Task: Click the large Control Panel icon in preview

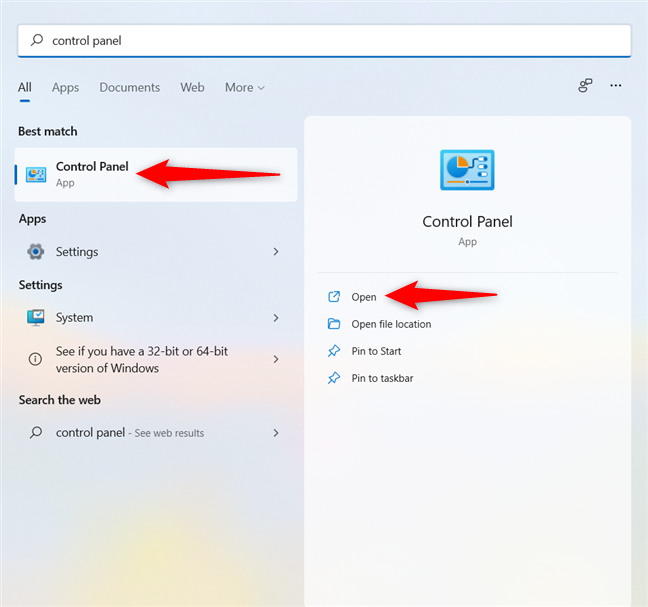Action: point(467,170)
